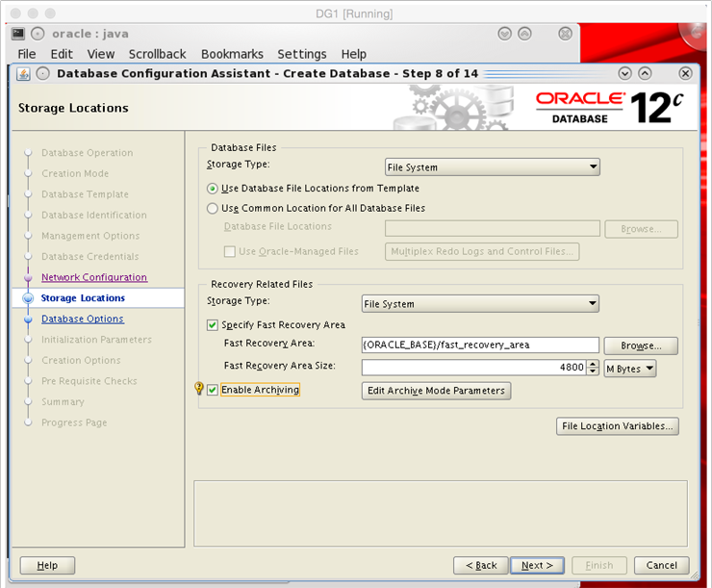The image size is (712, 588).
Task: Open File Location Variables dialog
Action: click(618, 426)
